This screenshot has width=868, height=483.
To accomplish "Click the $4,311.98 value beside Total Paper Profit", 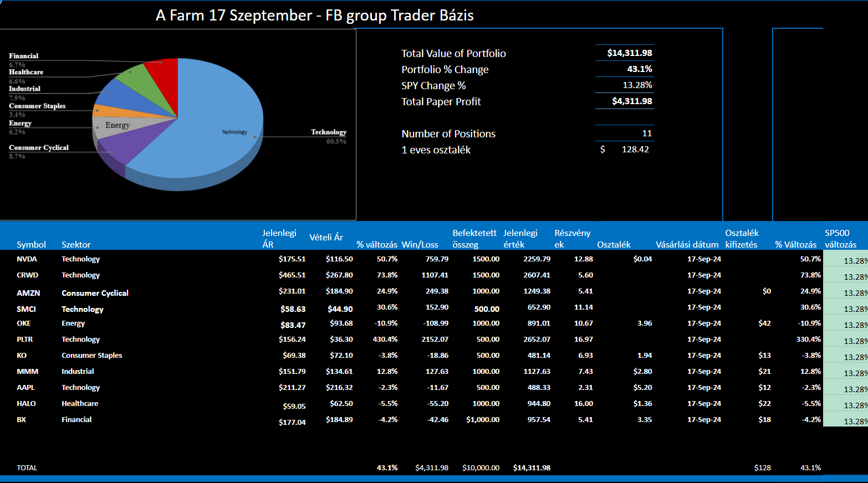I will [632, 101].
